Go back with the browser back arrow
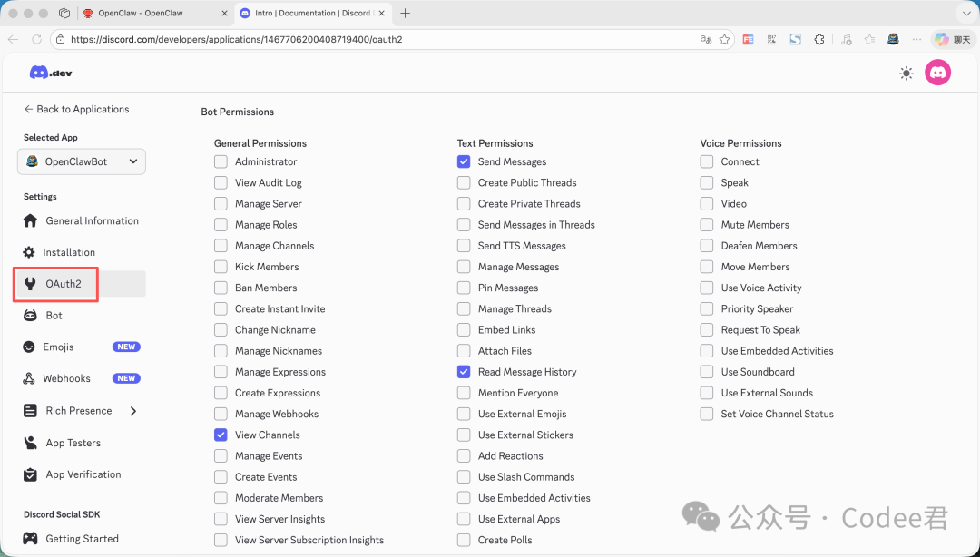Screen dimensions: 980x557 click(x=13, y=39)
